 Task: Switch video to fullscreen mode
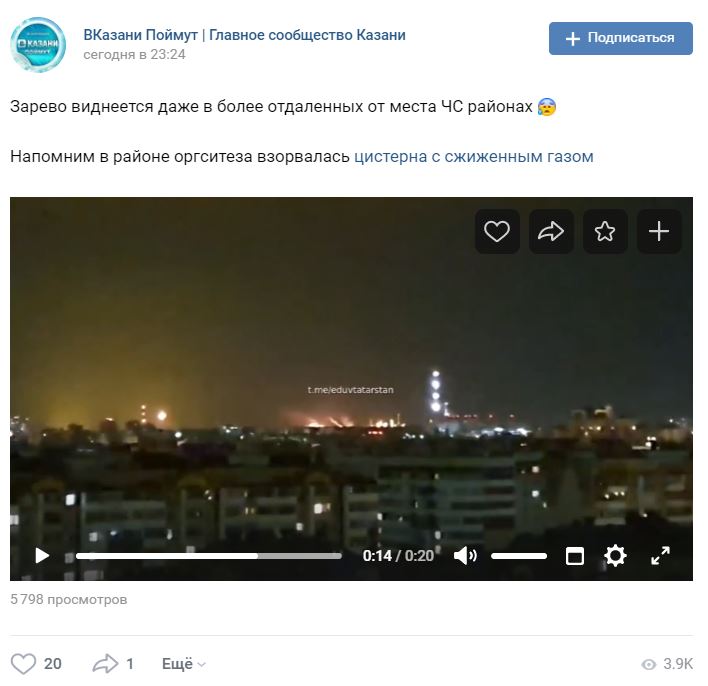660,555
